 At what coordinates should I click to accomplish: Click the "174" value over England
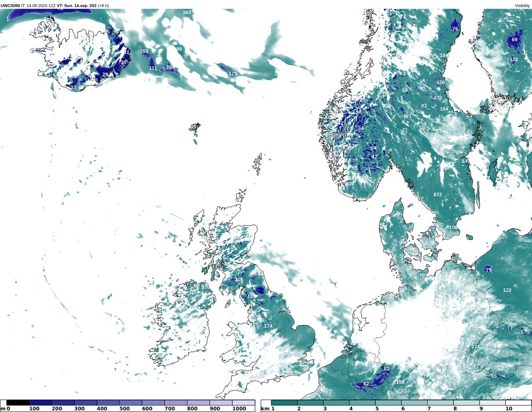pyautogui.click(x=268, y=326)
